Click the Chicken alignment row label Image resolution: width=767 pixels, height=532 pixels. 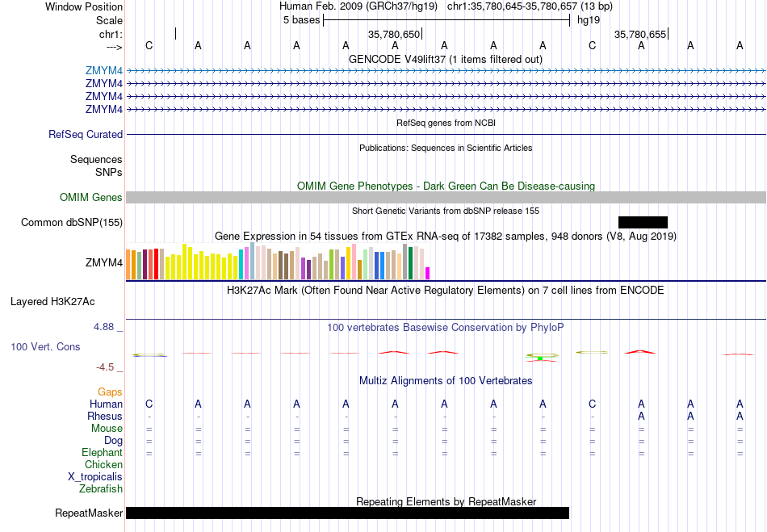103,464
